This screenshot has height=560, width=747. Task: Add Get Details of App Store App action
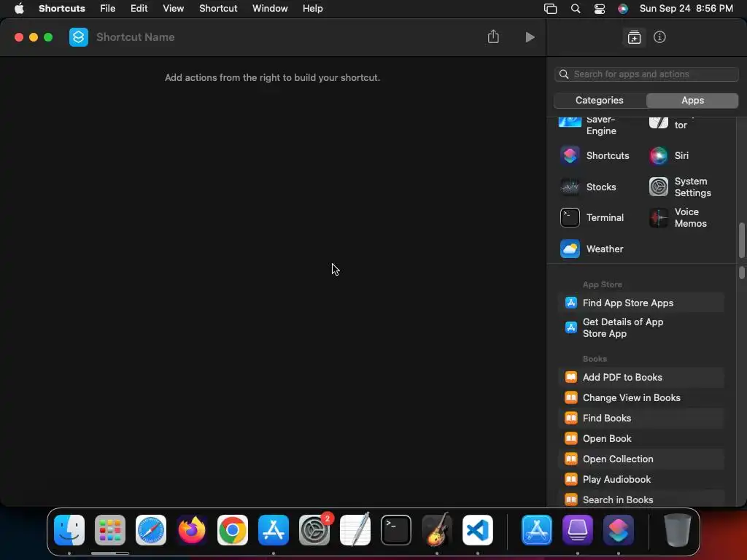click(641, 327)
